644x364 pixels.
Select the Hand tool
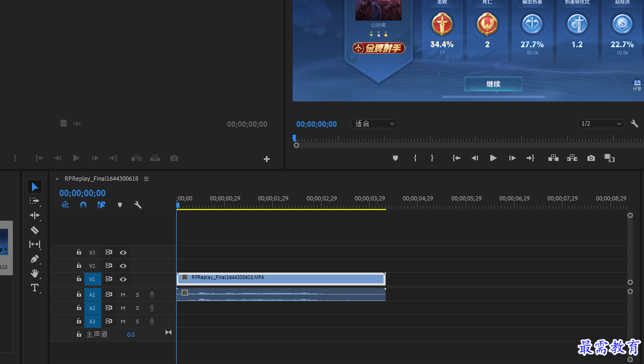pos(35,273)
